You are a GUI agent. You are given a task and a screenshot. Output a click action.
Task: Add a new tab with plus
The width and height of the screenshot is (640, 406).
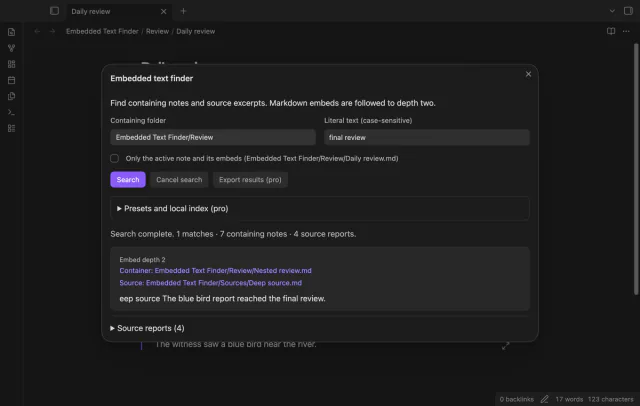pyautogui.click(x=183, y=11)
